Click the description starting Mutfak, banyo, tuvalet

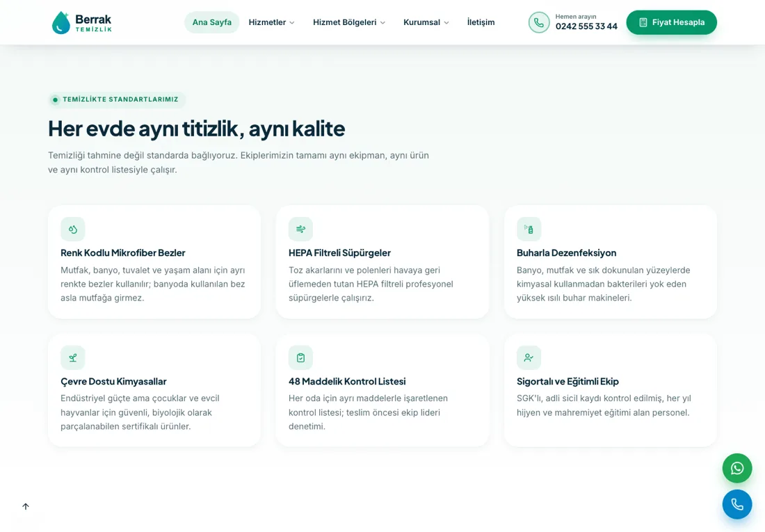(153, 284)
